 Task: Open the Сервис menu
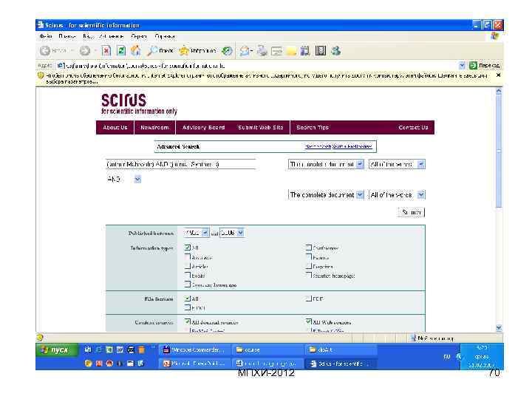pos(139,36)
